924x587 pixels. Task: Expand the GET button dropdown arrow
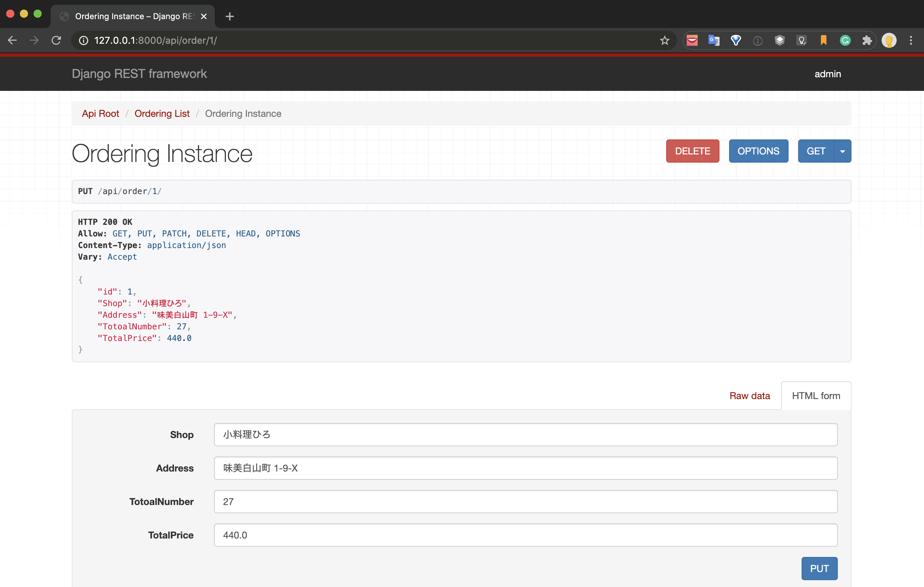[843, 151]
